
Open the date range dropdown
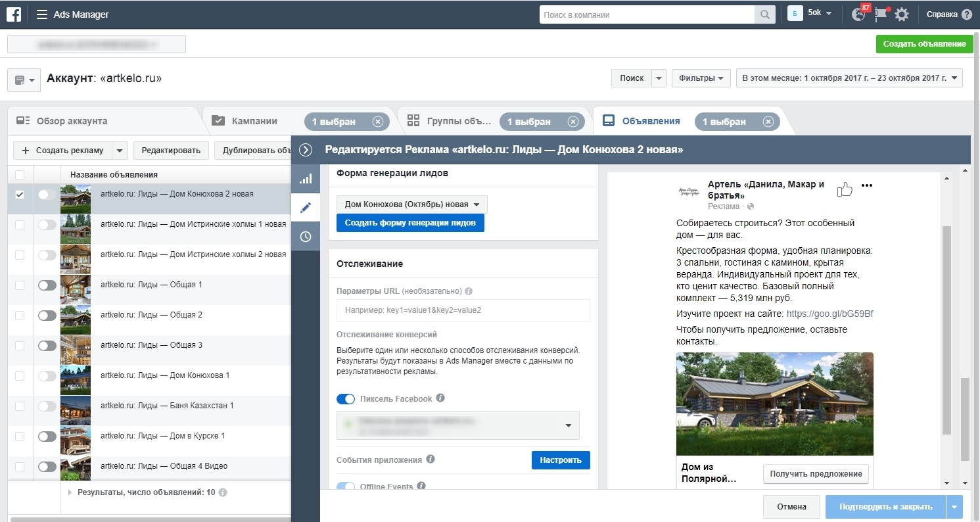[849, 78]
